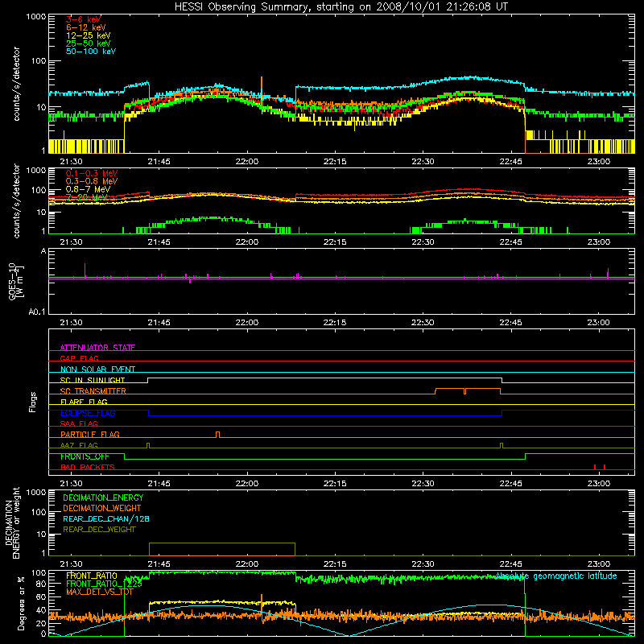Click the 0.8-7 MeV legend label
This screenshot has height=644, width=644.
(x=88, y=189)
